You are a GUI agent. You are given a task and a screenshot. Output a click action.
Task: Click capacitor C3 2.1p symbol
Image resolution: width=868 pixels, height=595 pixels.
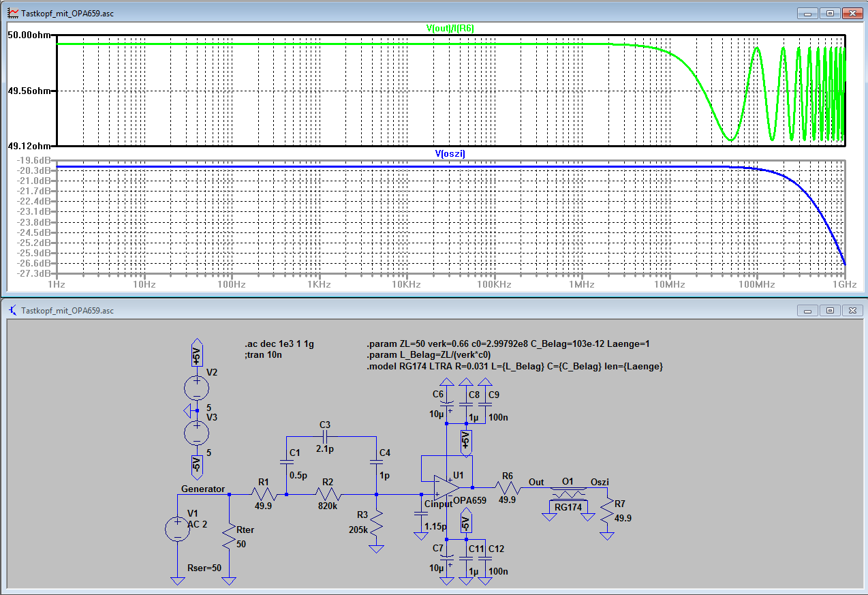[326, 436]
